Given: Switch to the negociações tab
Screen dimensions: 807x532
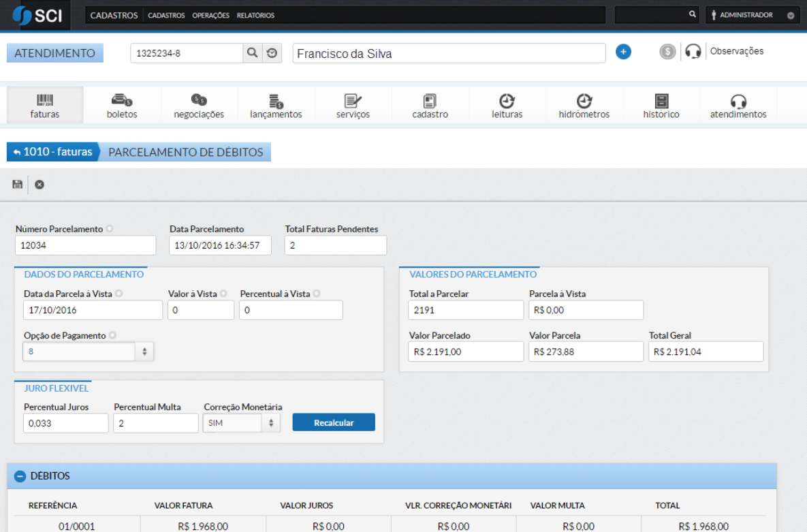Looking at the screenshot, I should (199, 106).
